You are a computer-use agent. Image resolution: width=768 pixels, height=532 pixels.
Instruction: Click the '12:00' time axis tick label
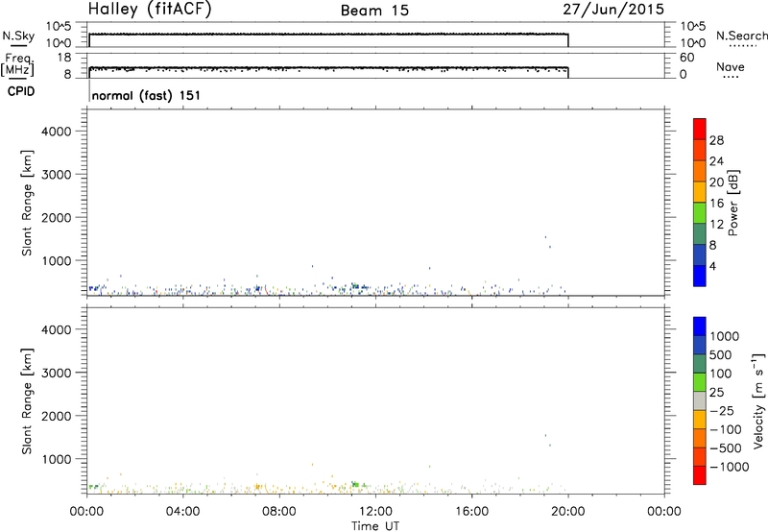(x=375, y=512)
